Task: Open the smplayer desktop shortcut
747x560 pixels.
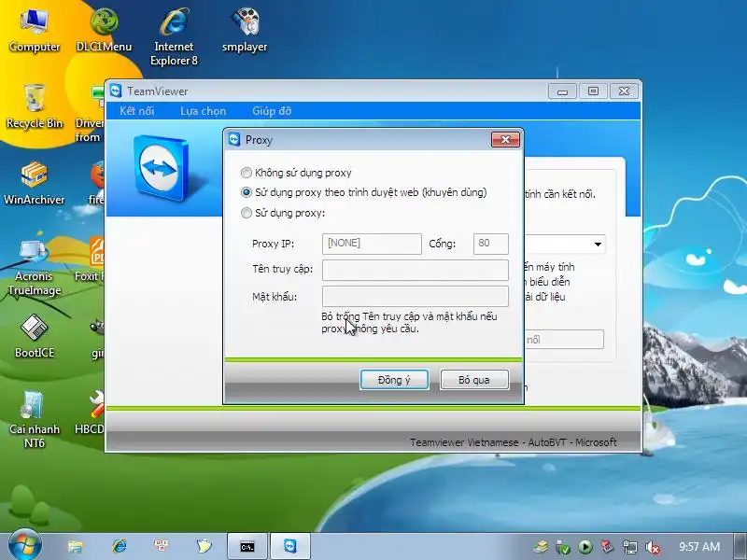Action: [x=245, y=31]
